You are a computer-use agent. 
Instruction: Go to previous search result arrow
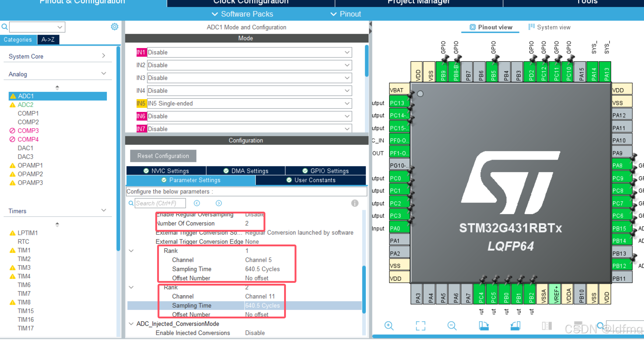click(197, 203)
